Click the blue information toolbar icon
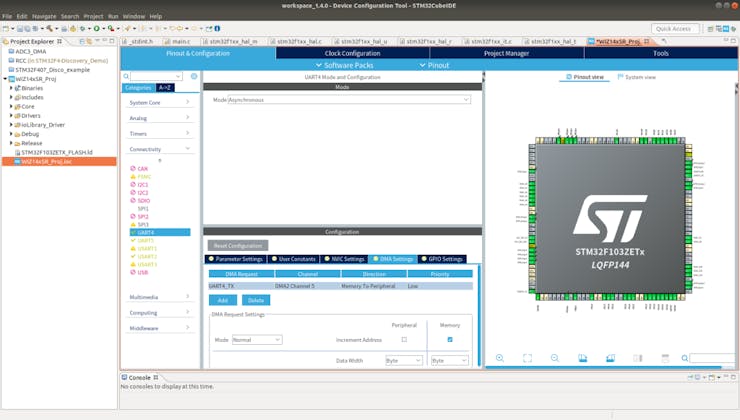740x420 pixels. click(217, 28)
